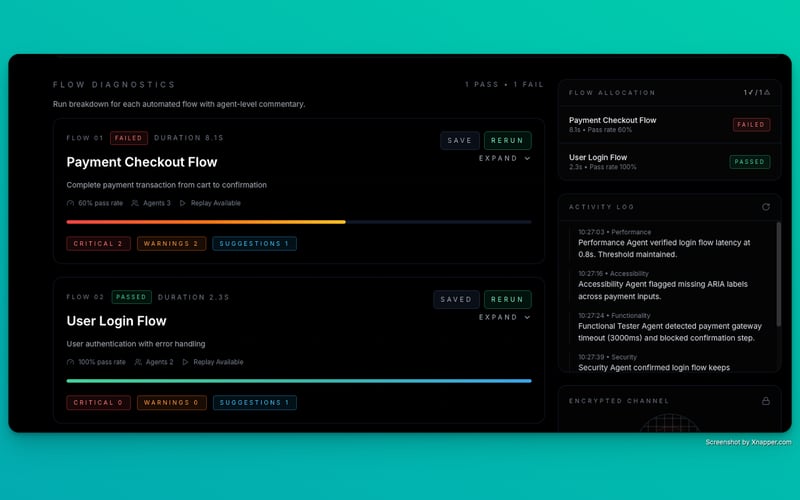Click Replay Available in Payment Checkout Flow

215,203
